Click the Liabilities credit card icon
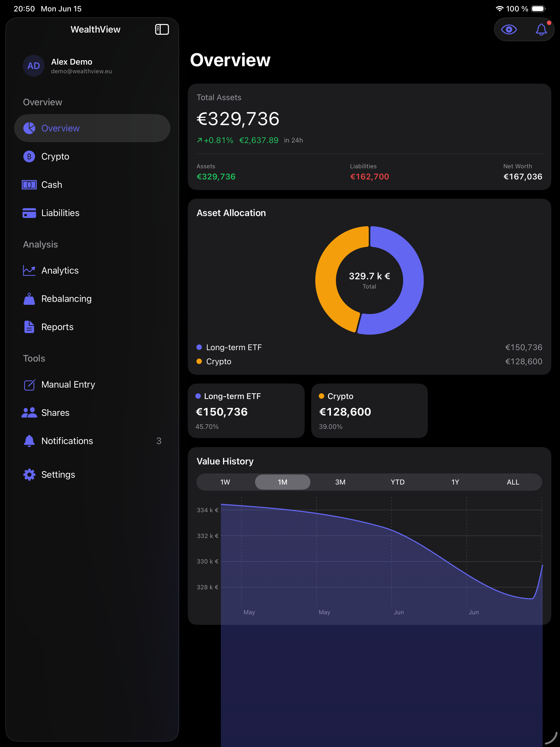Viewport: 560px width, 747px height. [29, 213]
